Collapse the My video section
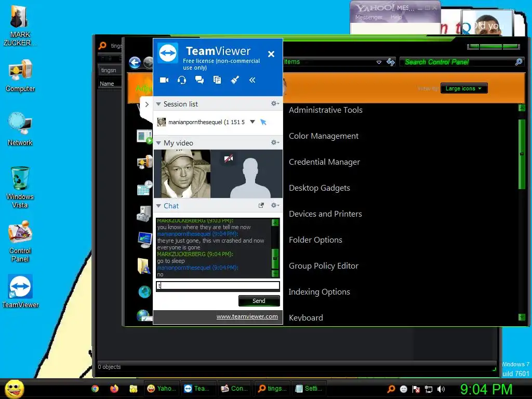Image resolution: width=532 pixels, height=399 pixels. 158,143
